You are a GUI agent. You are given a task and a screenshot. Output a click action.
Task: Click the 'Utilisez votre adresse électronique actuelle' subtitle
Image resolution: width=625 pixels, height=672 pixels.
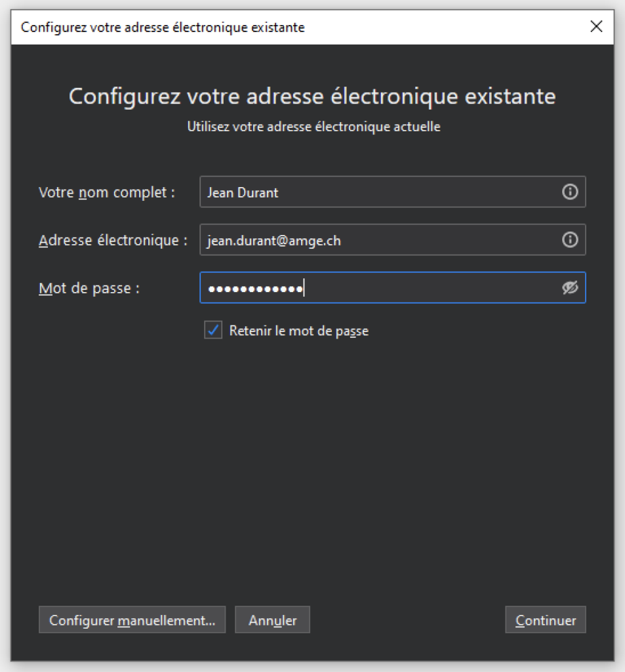point(313,127)
